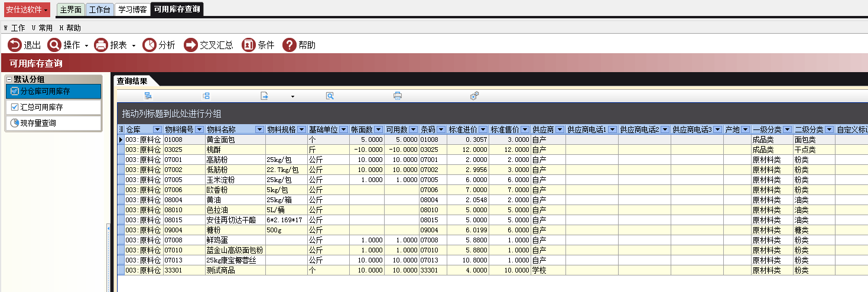868x292 pixels.
Task: Click the 糖类 category cell
Action: coord(814,230)
